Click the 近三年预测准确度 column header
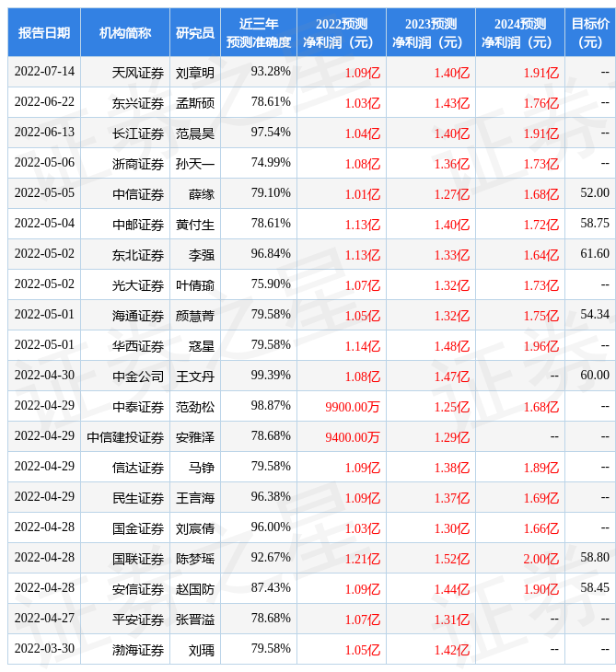 click(259, 32)
